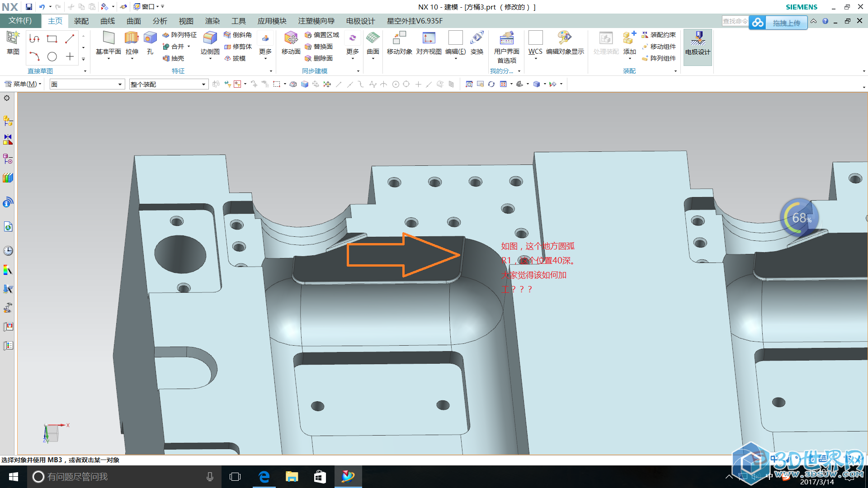The image size is (868, 488).
Task: Expand the 直接草图 group options arrow
Action: 85,71
